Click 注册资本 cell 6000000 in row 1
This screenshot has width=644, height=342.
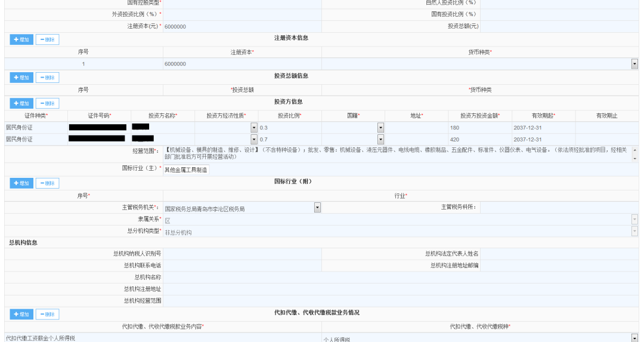click(242, 64)
